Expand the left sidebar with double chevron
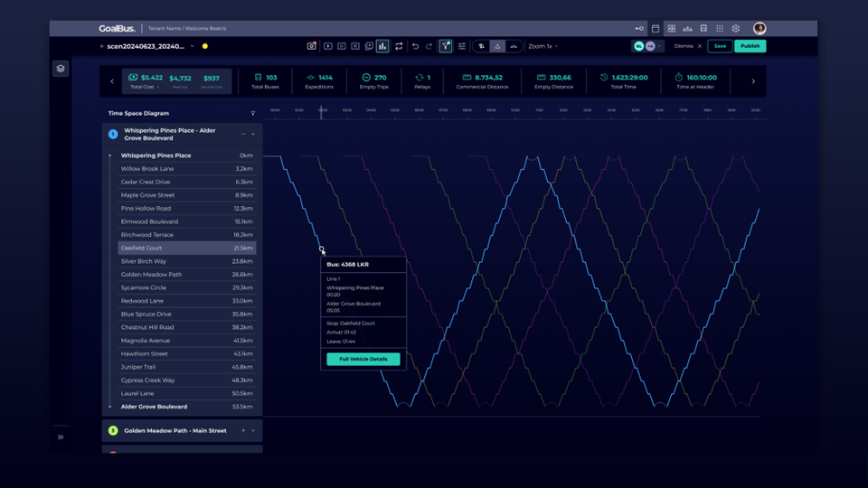The image size is (868, 488). pyautogui.click(x=61, y=437)
